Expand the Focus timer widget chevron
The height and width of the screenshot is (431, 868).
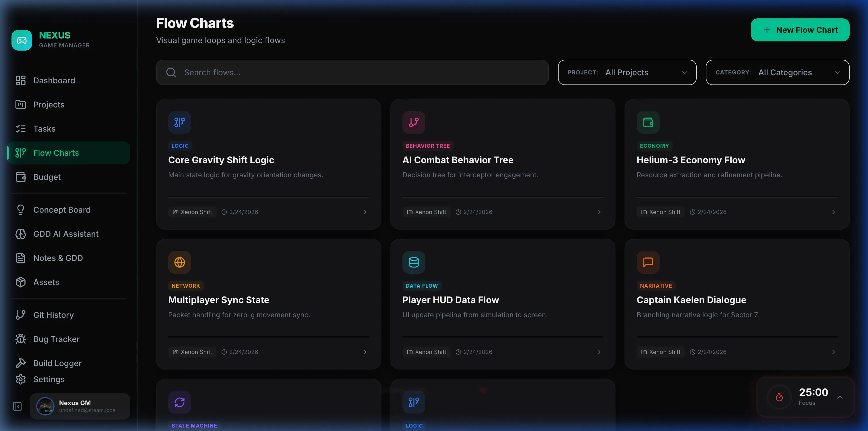coord(840,397)
